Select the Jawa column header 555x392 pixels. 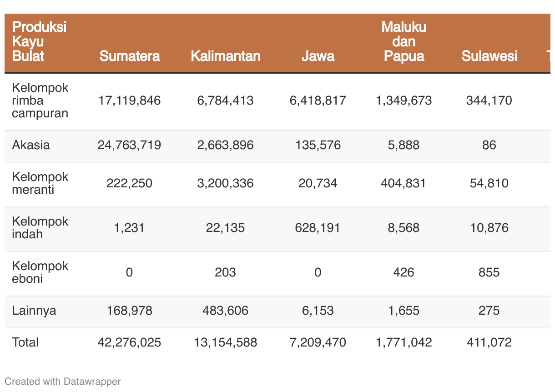[x=318, y=56]
